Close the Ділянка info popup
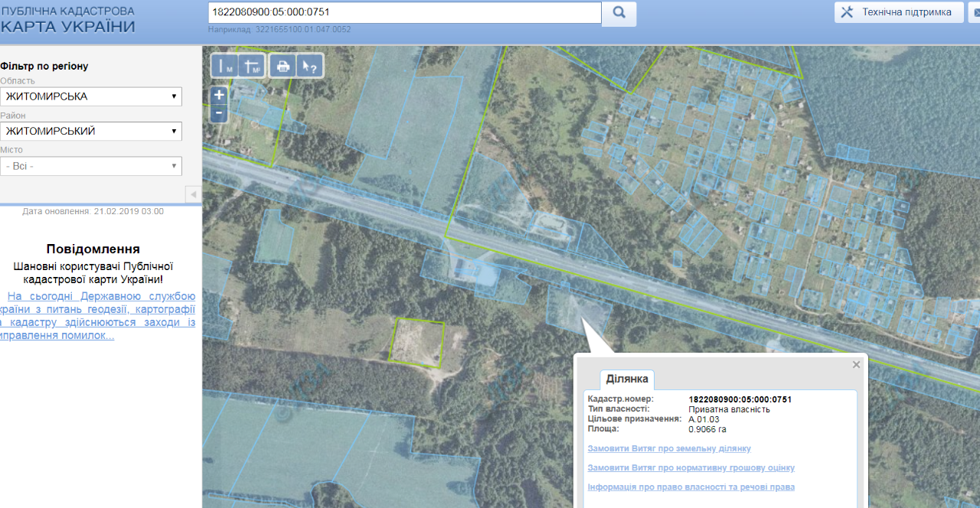This screenshot has width=980, height=508. pos(857,365)
